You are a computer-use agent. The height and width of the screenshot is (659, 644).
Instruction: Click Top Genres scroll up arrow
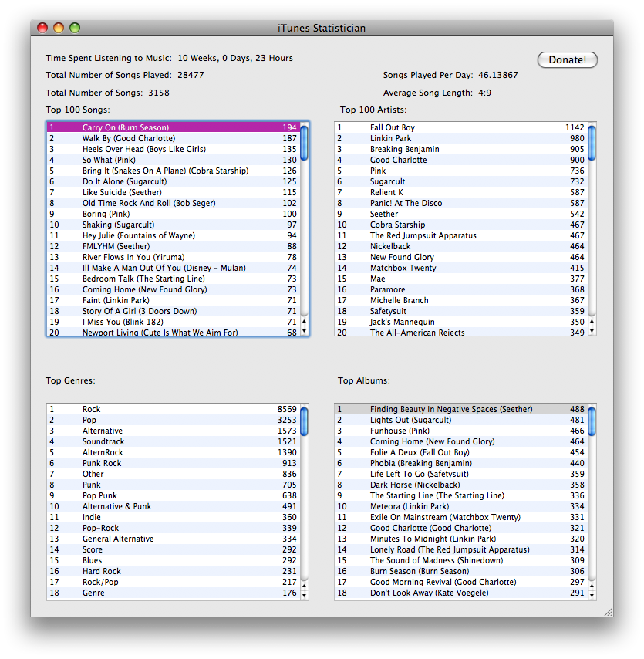305,585
